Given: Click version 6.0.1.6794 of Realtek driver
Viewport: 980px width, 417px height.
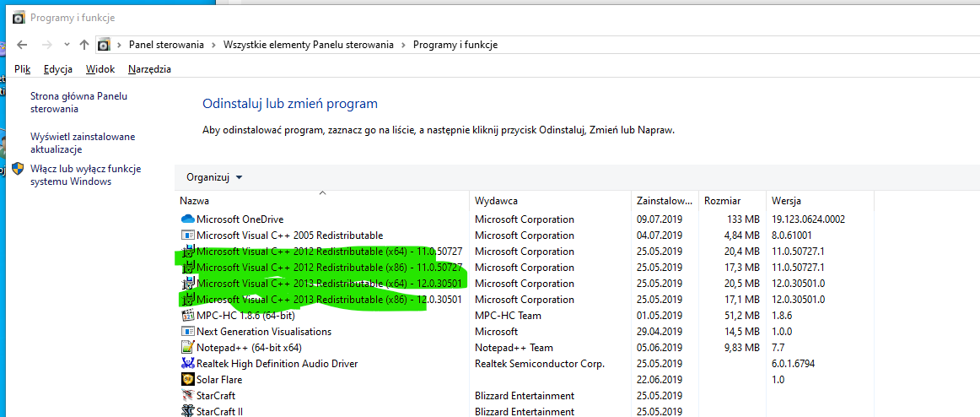Looking at the screenshot, I should click(793, 363).
